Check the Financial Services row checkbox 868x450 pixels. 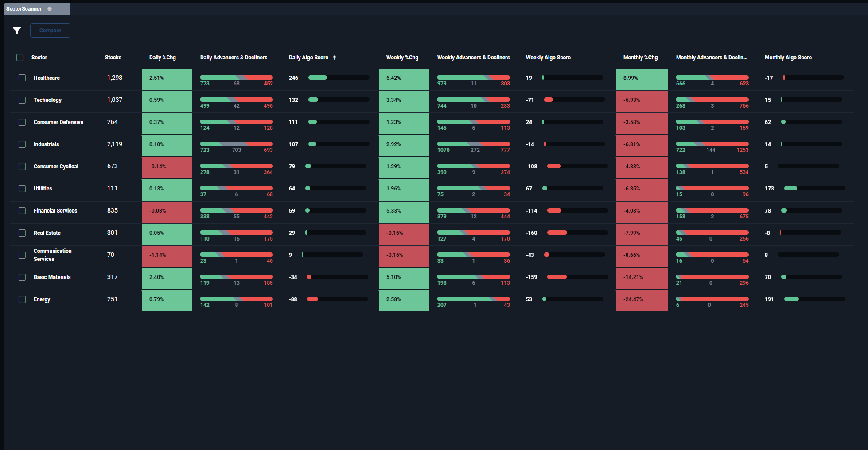[x=22, y=211]
